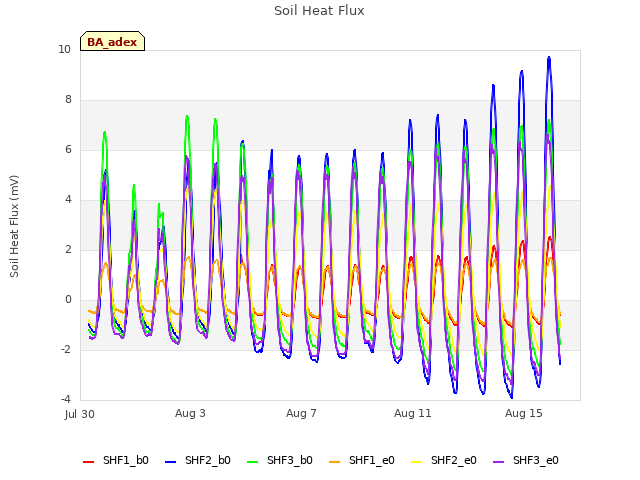Click the y-axis value 0
This screenshot has height=480, width=640.
[x=68, y=300]
